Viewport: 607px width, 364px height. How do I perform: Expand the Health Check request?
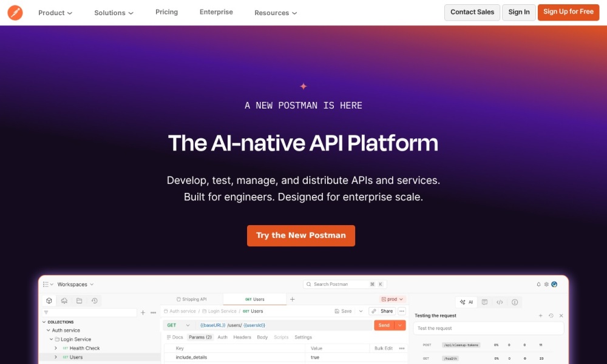click(56, 348)
